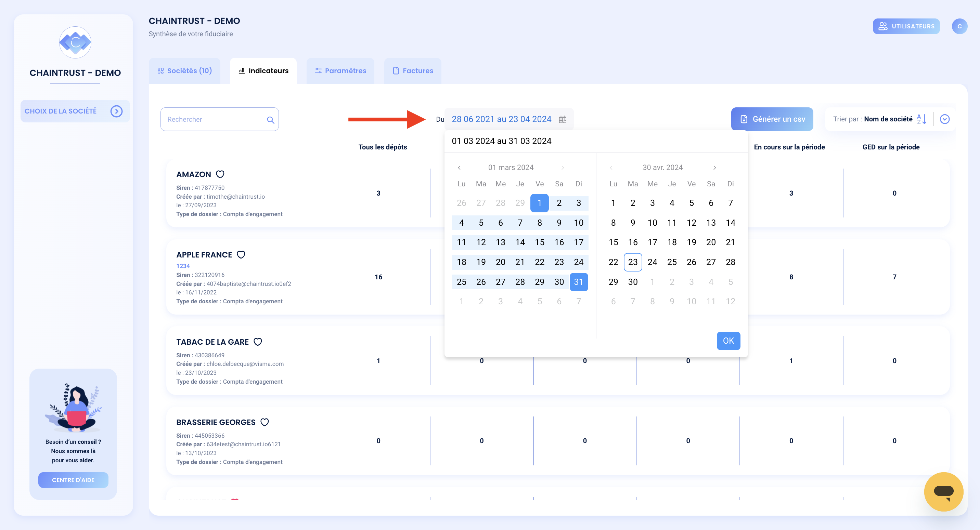The image size is (980, 530).
Task: Click TABAC DE LA GARE company name
Action: (x=212, y=342)
